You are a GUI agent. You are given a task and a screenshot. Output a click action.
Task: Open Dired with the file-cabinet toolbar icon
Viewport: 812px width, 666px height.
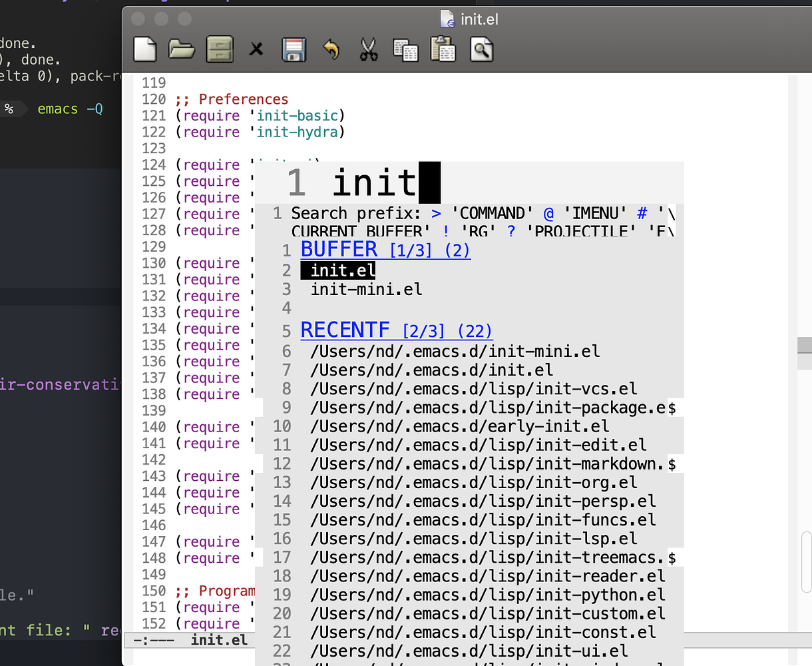coord(219,49)
